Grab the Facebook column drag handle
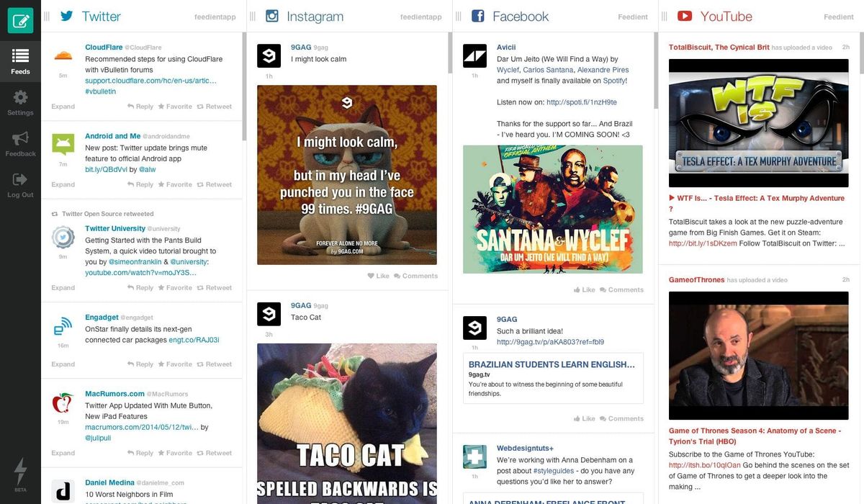Screen dimensions: 864x504 tap(458, 16)
